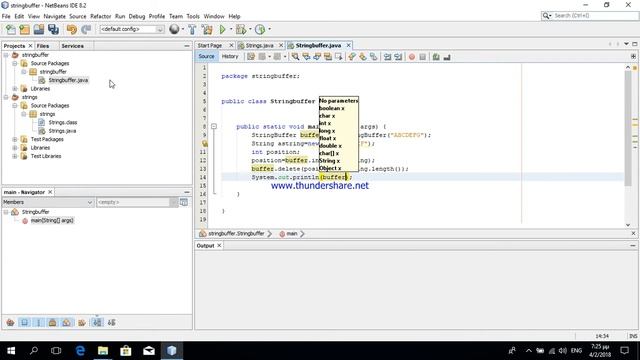The width and height of the screenshot is (640, 360).
Task: Click the Clean and Build broom icon
Action: point(207,29)
